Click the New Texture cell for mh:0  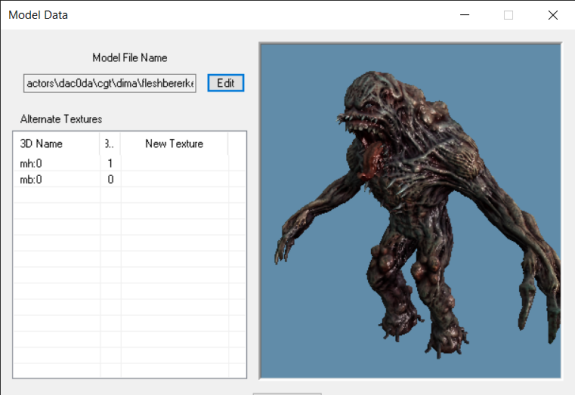point(175,163)
